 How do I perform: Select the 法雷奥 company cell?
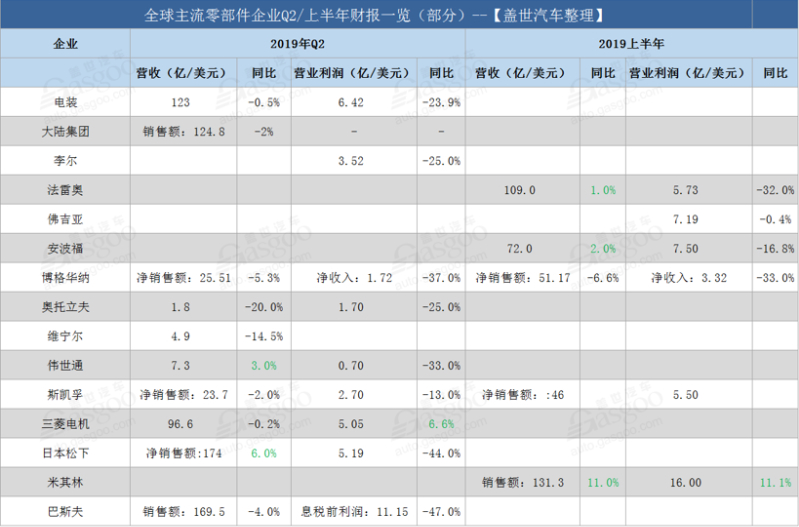(66, 189)
